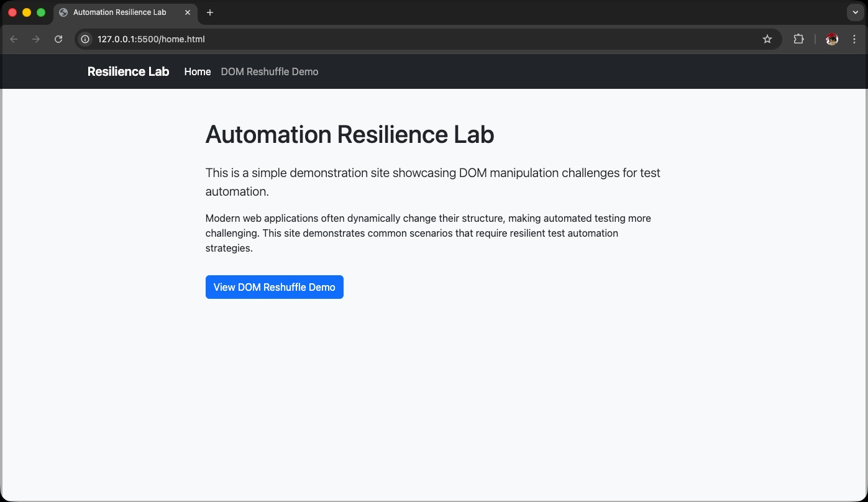Close the window with red button
Viewport: 868px width, 502px height.
pos(12,12)
